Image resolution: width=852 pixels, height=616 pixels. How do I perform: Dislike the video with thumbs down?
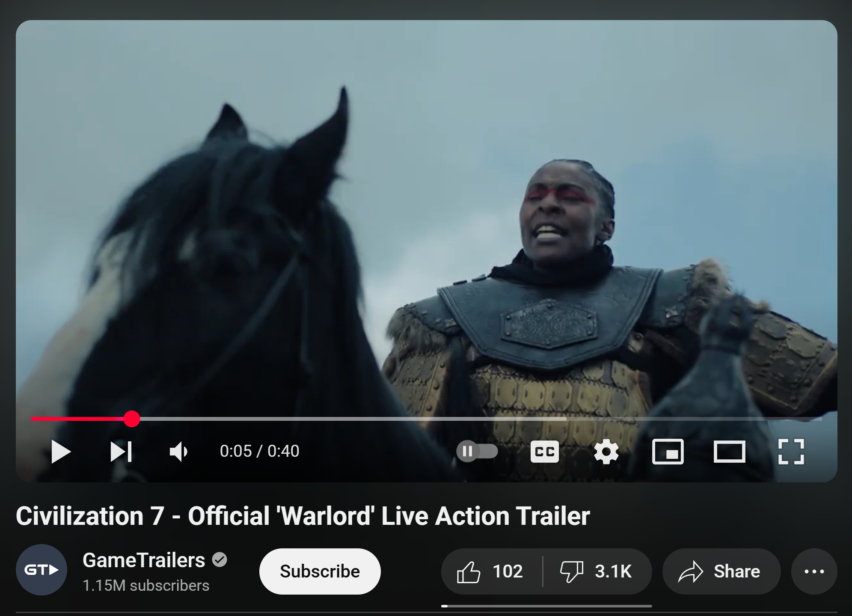[x=597, y=571]
